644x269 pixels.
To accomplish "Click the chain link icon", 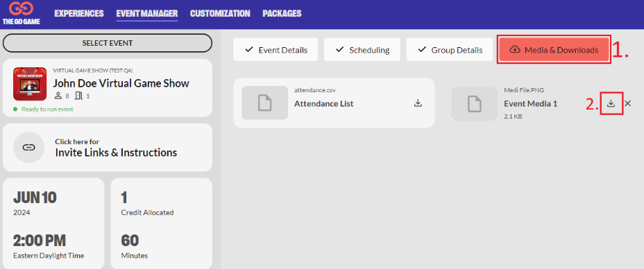I will 28,148.
